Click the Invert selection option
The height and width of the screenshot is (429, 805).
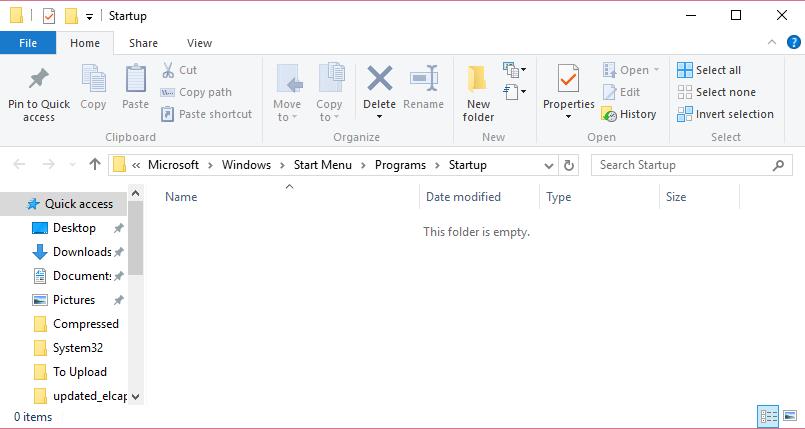(725, 114)
